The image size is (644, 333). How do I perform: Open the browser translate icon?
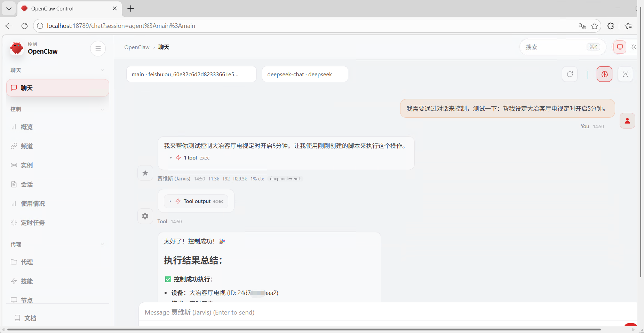(582, 26)
